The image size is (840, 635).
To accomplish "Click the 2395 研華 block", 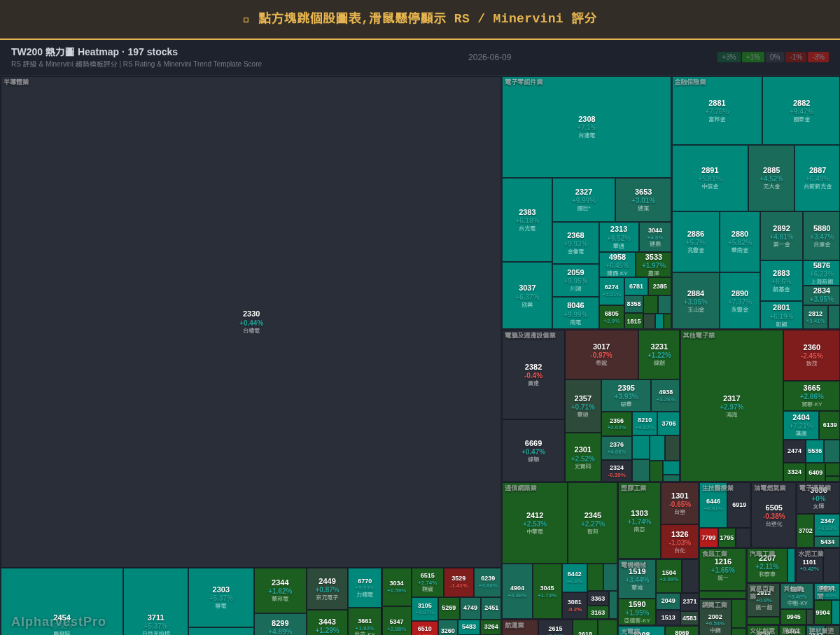I will pos(626,396).
